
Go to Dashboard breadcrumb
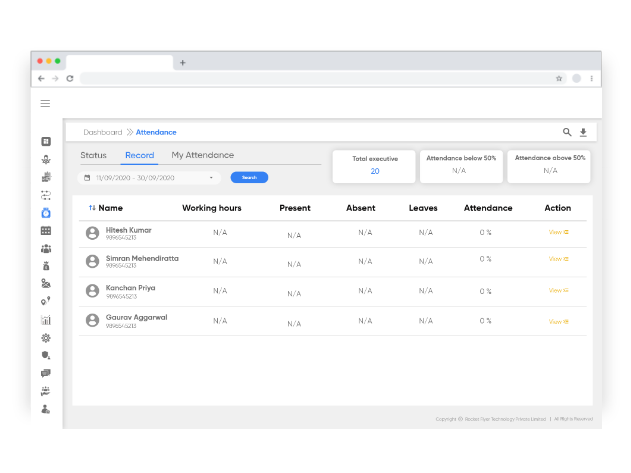(103, 132)
